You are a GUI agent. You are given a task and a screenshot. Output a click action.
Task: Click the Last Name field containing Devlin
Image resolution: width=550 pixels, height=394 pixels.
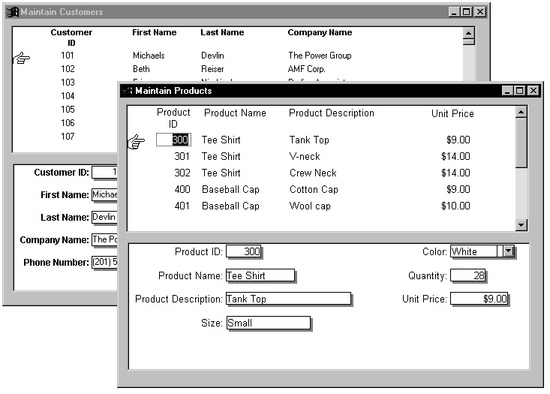[104, 217]
